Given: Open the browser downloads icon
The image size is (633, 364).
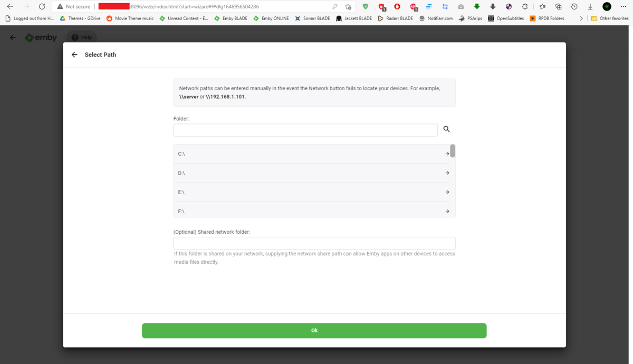Looking at the screenshot, I should point(590,6).
